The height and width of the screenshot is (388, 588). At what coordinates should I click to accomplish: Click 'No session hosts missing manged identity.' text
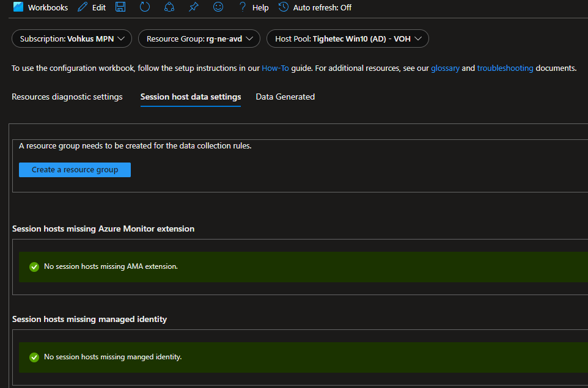(113, 357)
